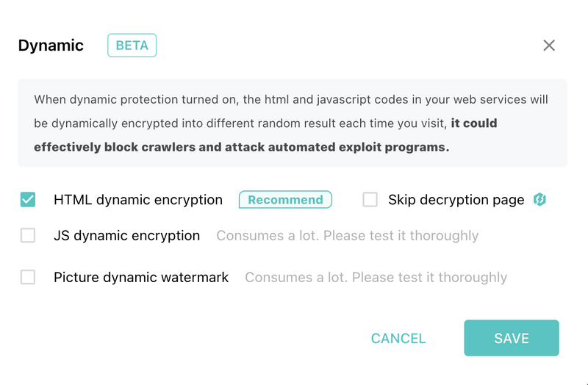The width and height of the screenshot is (588, 385).
Task: Close the Dynamic dialog with the X icon
Action: click(549, 46)
